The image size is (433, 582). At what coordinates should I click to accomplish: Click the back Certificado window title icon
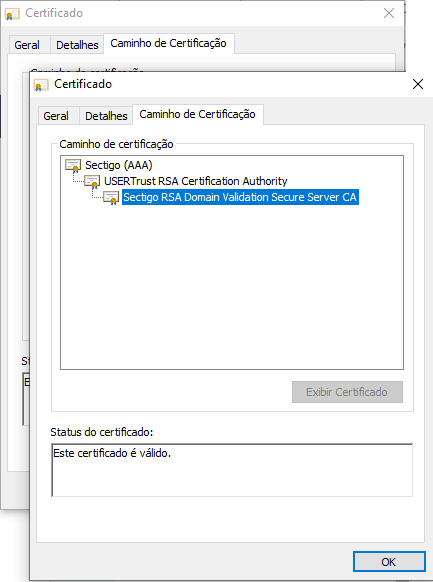pos(12,14)
